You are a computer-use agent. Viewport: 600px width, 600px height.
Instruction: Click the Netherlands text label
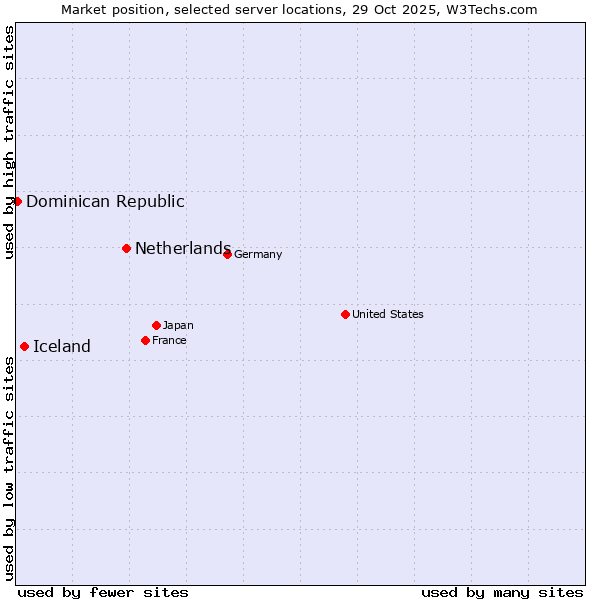pos(182,248)
